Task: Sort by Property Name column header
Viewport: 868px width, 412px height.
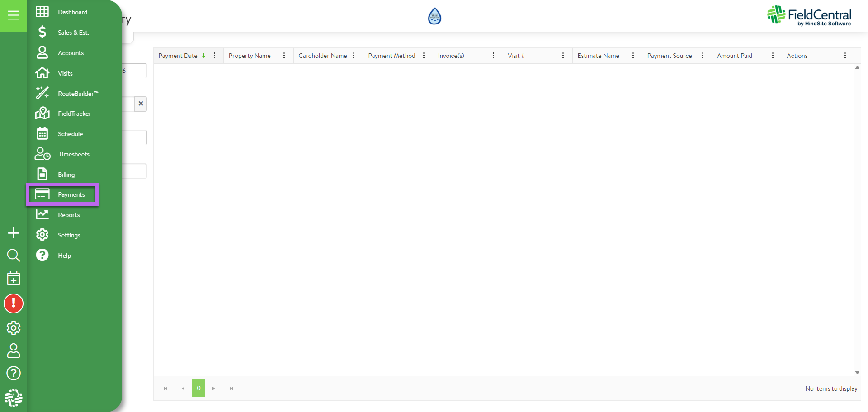Action: [250, 56]
